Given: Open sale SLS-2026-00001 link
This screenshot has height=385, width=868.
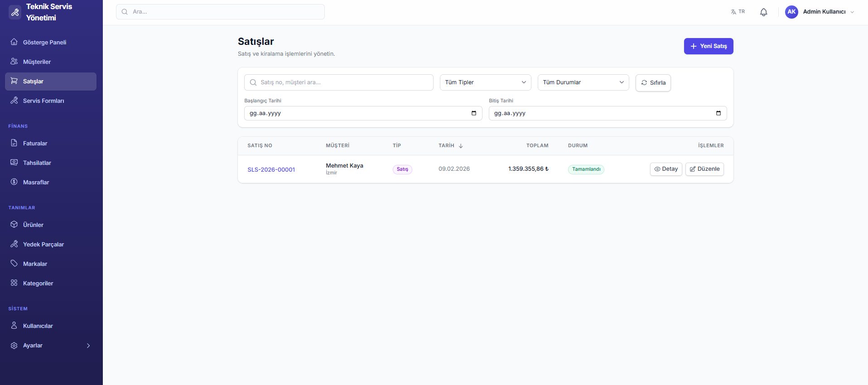Looking at the screenshot, I should pos(271,169).
